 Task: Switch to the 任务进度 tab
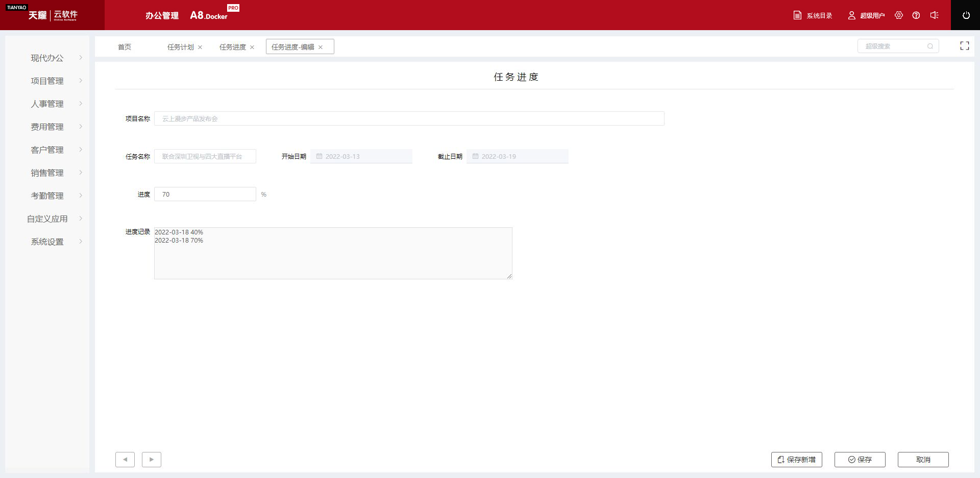(232, 47)
